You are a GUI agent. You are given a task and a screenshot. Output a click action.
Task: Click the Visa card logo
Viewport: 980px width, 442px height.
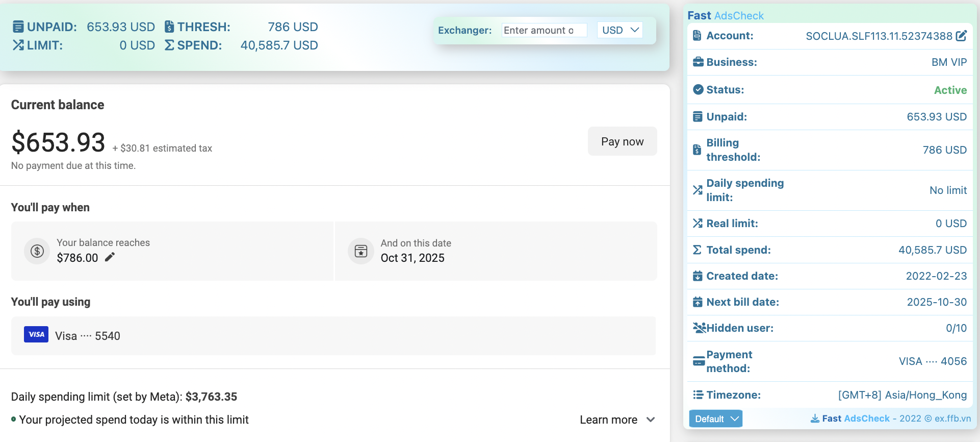[36, 334]
